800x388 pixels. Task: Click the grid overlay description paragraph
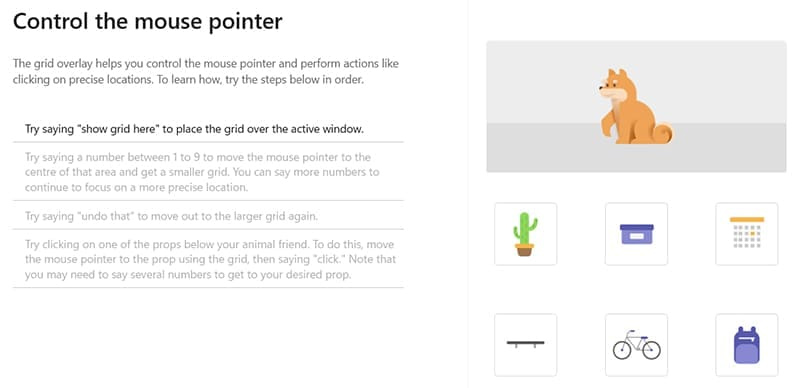[206, 72]
